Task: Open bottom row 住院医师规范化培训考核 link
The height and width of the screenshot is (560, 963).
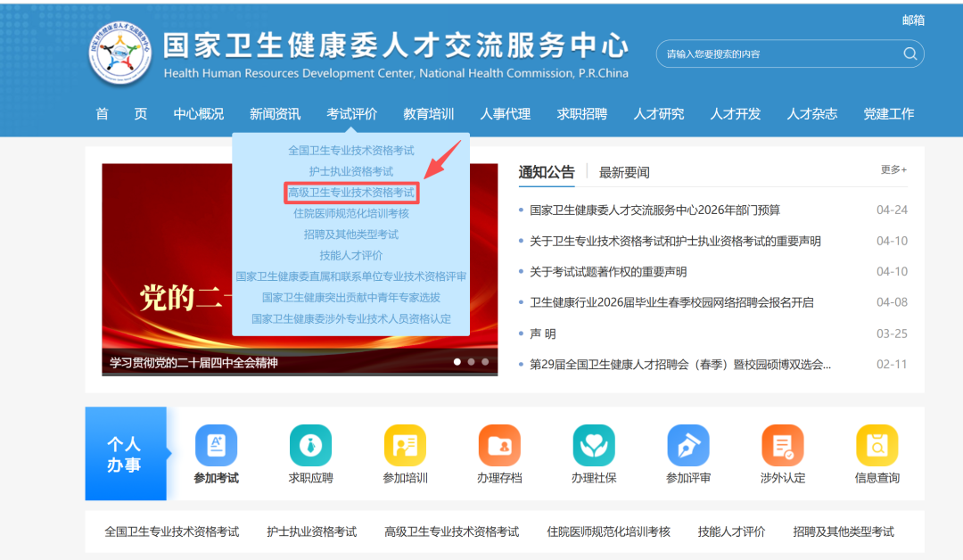Action: 609,531
